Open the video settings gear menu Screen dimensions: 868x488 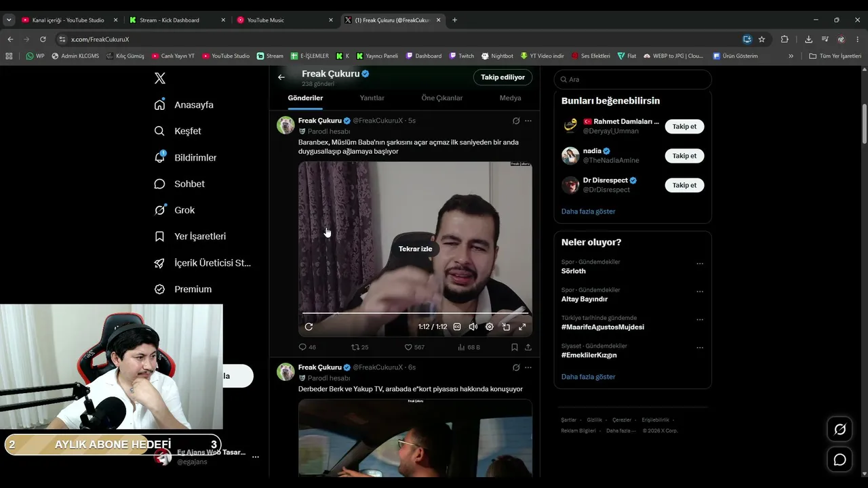click(490, 327)
